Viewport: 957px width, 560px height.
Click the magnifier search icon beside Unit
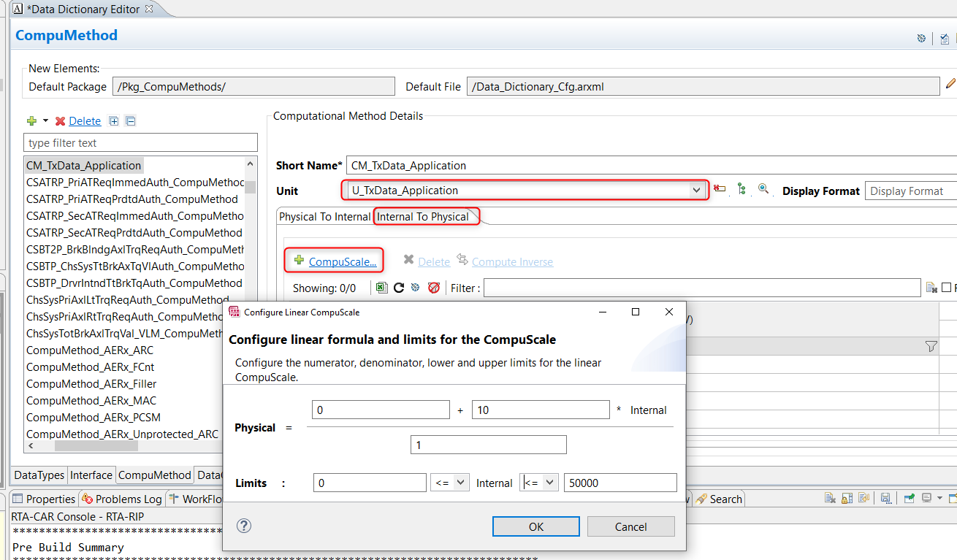763,190
